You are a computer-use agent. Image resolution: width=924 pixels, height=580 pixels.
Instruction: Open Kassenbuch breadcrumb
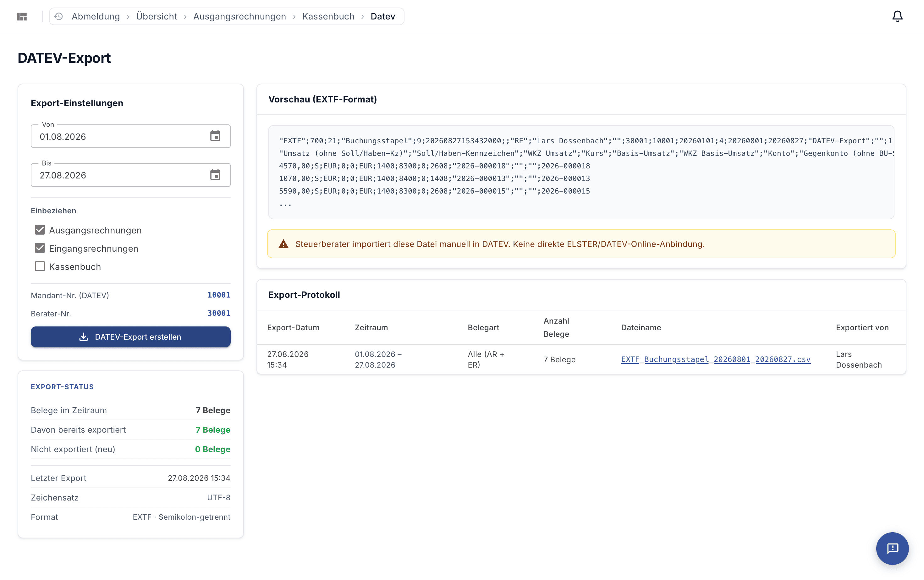click(x=328, y=16)
